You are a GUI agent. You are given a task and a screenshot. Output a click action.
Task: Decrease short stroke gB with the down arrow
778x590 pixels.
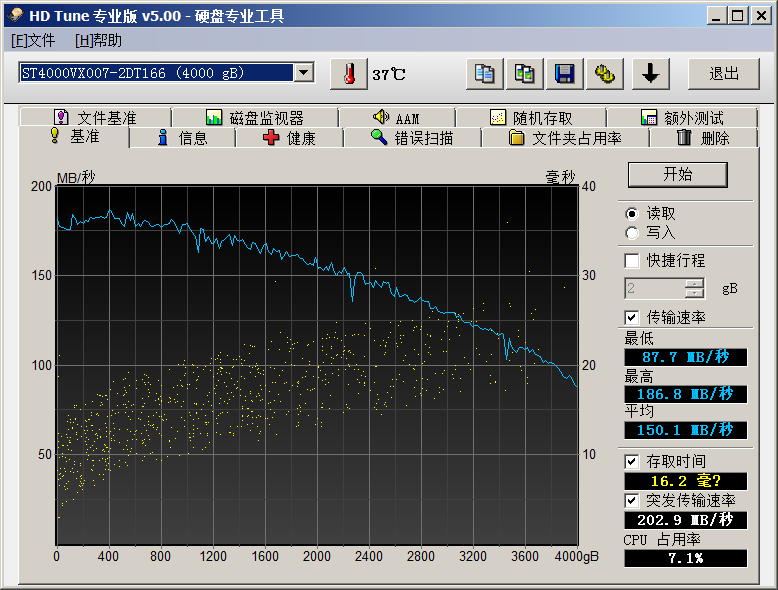coord(694,293)
